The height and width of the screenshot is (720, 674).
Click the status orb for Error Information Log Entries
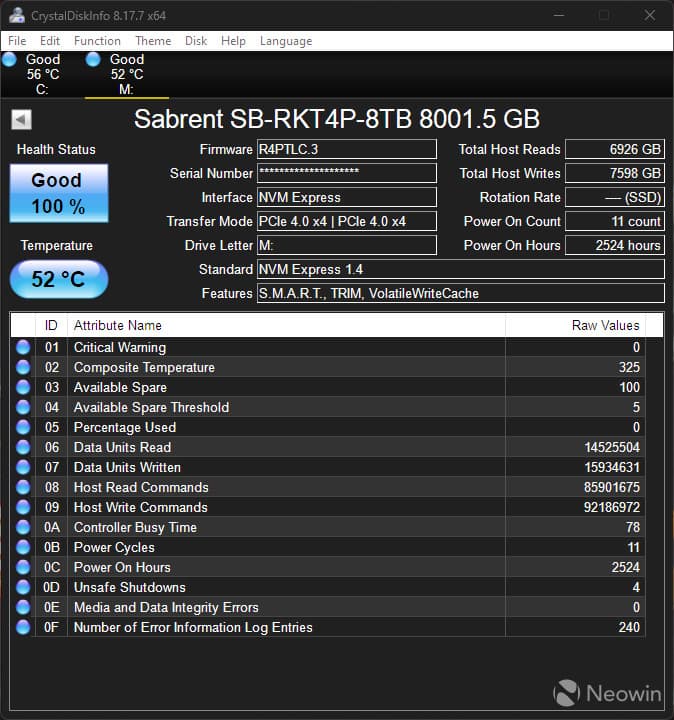point(23,627)
